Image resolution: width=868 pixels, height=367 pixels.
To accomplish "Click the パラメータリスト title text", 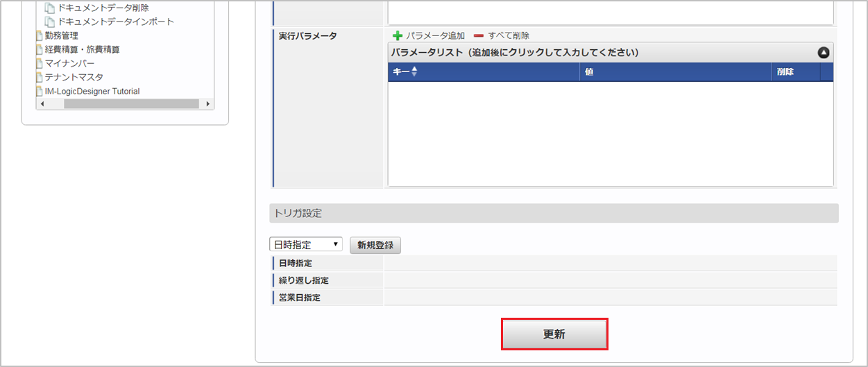I will 515,53.
